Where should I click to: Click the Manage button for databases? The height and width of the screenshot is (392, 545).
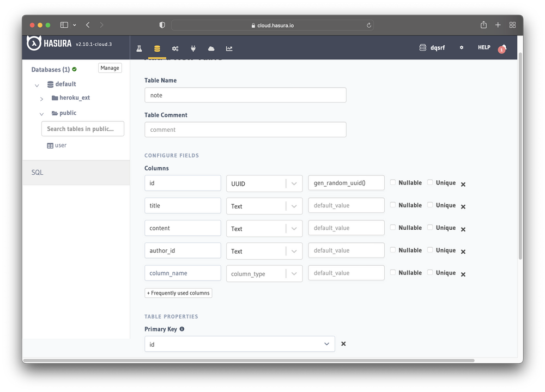(x=110, y=68)
